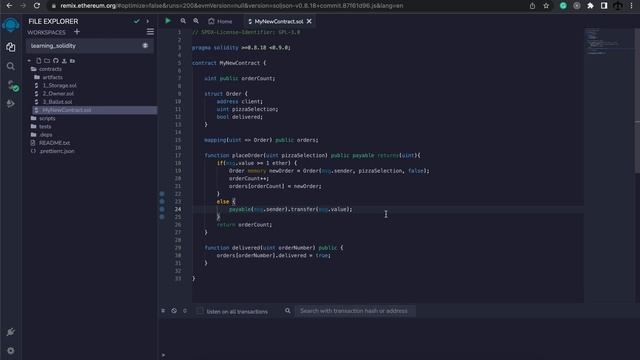This screenshot has height=360, width=640.
Task: Open 3_Ballot.sol file
Action: pos(58,102)
